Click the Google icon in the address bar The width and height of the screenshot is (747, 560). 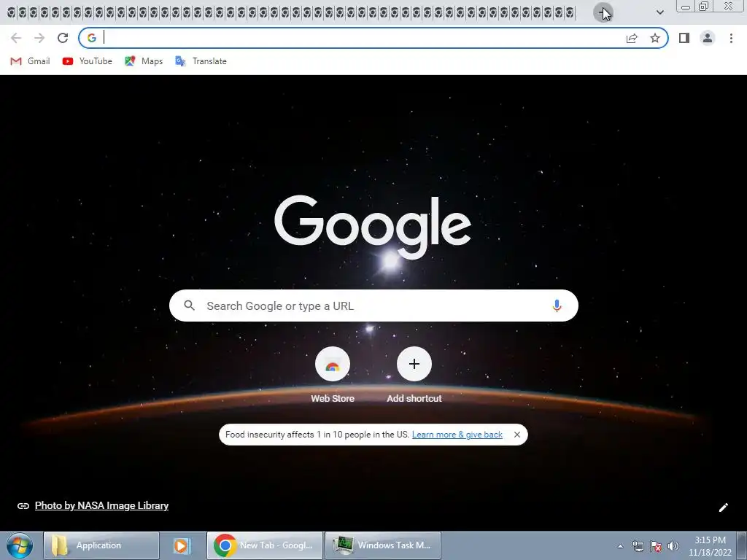pos(91,38)
